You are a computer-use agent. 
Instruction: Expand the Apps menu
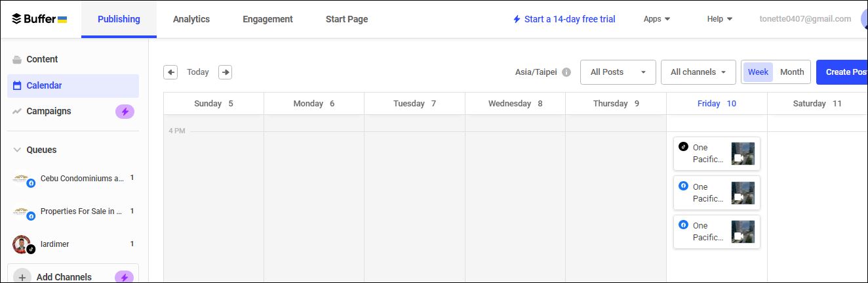click(656, 19)
